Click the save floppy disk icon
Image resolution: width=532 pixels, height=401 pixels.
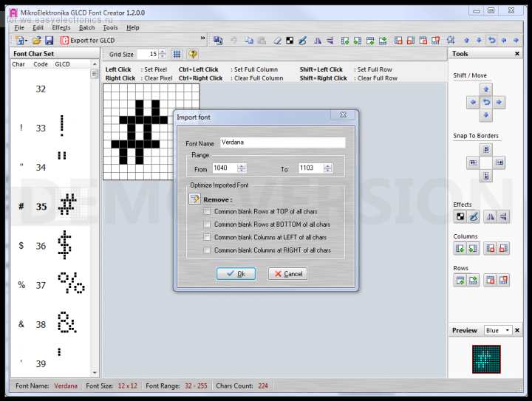(49, 40)
